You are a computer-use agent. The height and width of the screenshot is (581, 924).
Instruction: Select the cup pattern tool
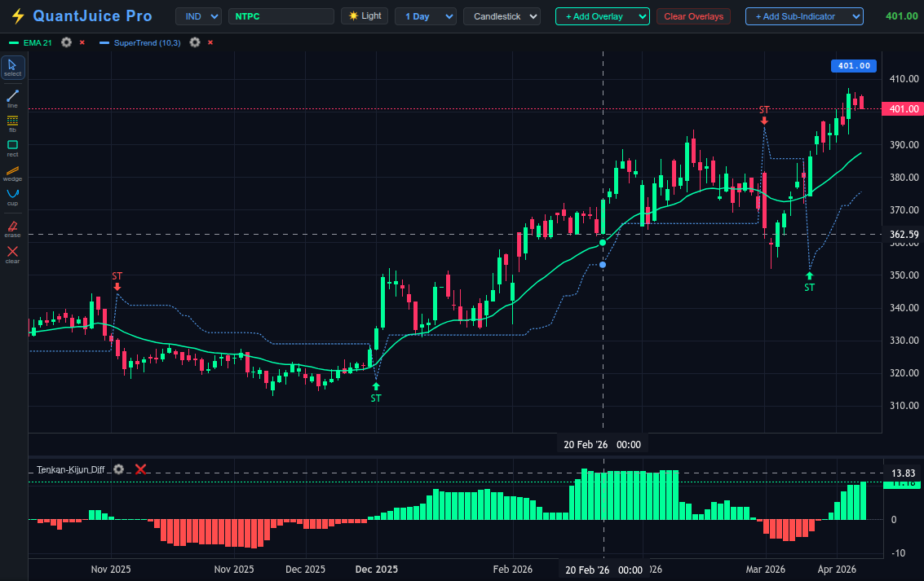(x=12, y=196)
